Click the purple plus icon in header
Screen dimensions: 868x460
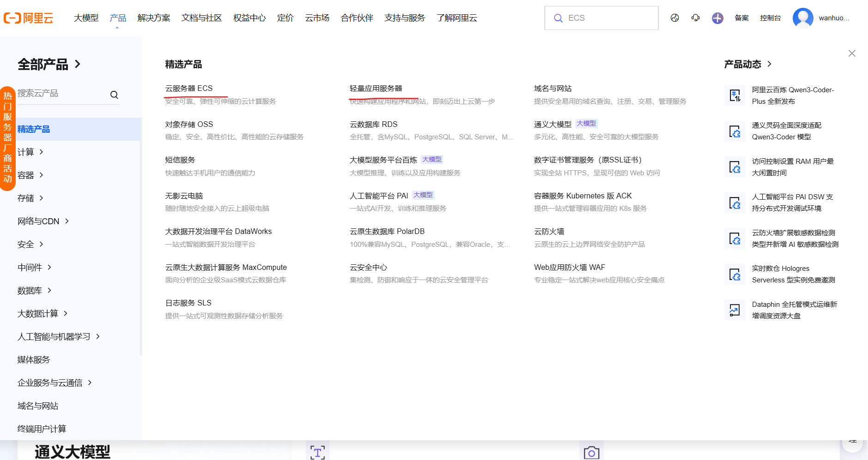(717, 18)
